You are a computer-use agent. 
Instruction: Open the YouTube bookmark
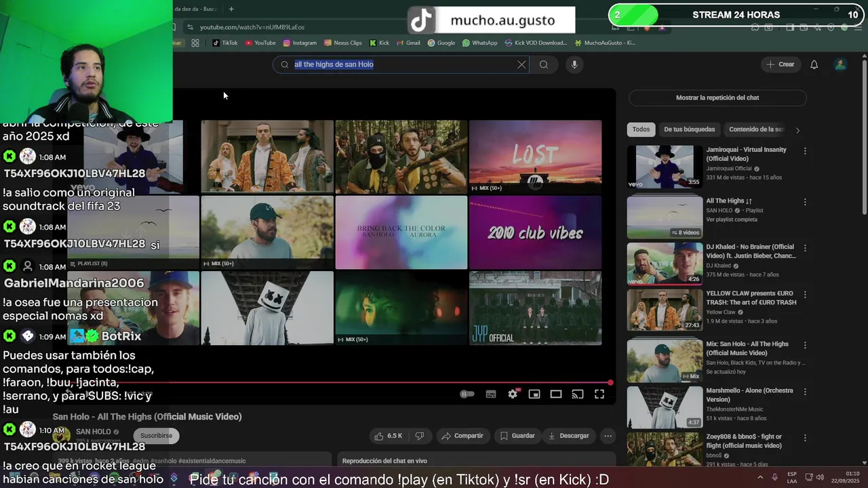pos(260,43)
